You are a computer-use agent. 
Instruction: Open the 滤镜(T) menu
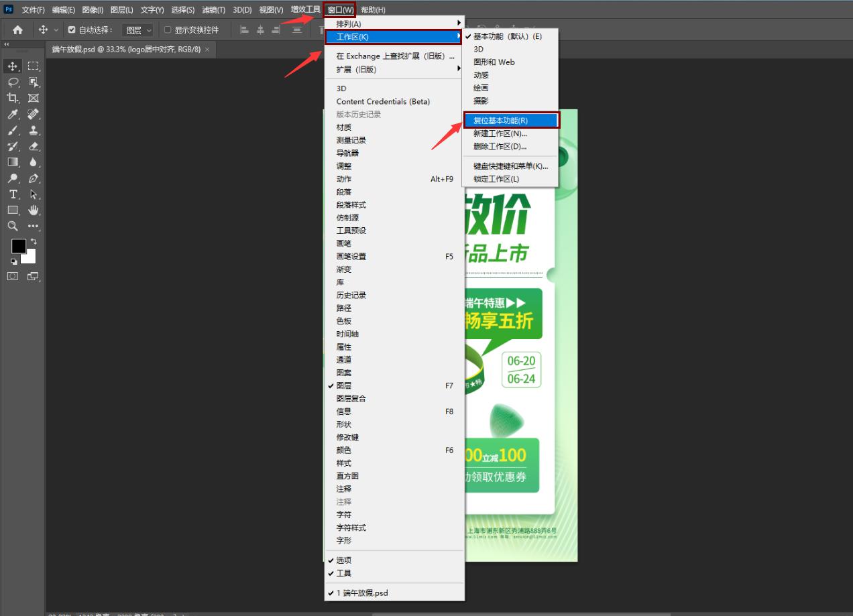tap(215, 9)
